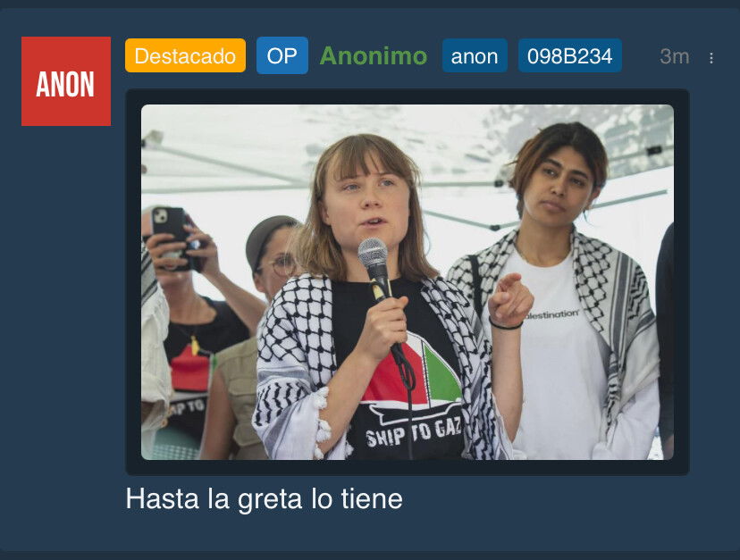Screen dimensions: 740x560
Task: Open the three-dot post options menu
Action: click(x=711, y=57)
